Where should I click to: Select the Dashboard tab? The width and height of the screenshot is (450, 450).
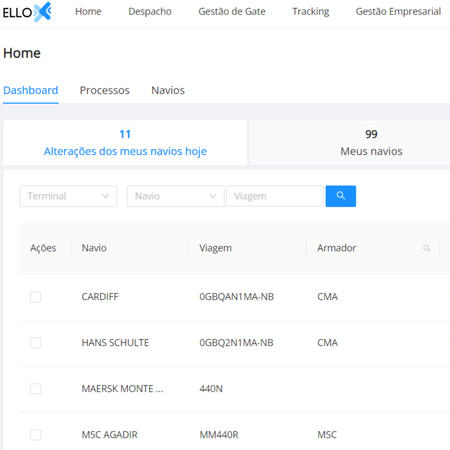(31, 90)
